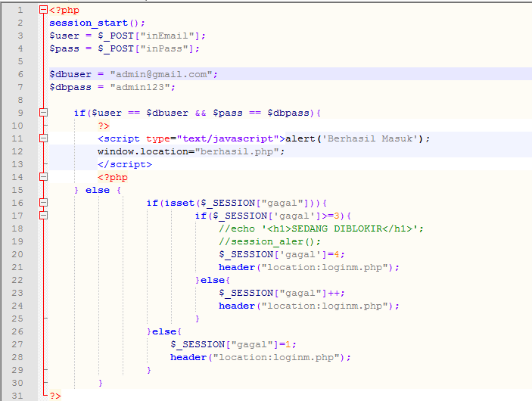The height and width of the screenshot is (401, 532).
Task: Select line number 31 in the margin
Action: tap(17, 396)
